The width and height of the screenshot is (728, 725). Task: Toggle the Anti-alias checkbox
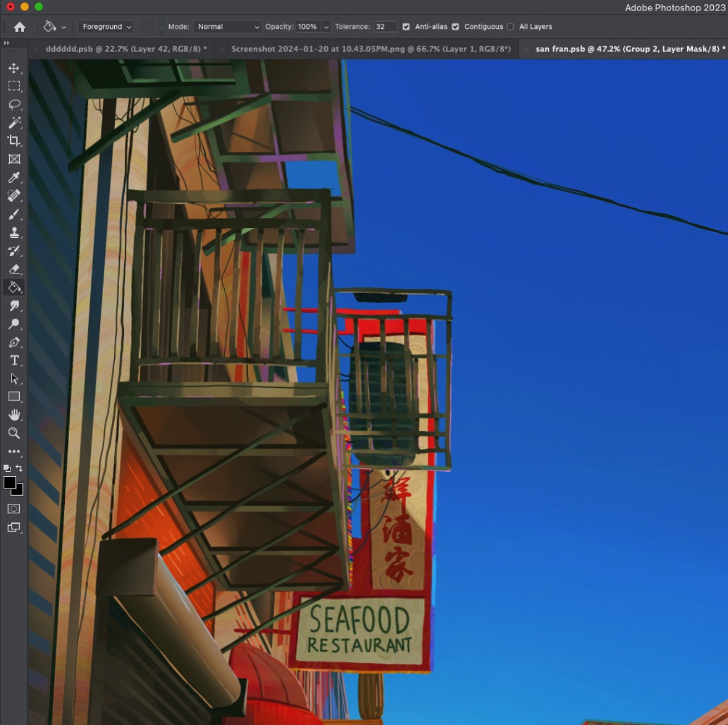[406, 27]
